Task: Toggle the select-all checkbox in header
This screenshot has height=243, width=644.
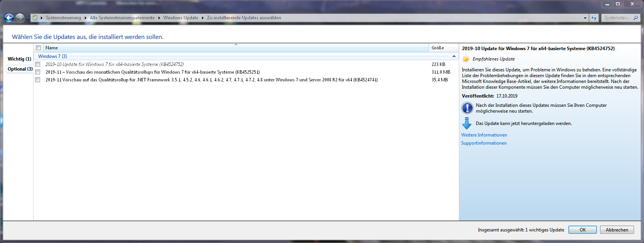Action: coord(38,48)
